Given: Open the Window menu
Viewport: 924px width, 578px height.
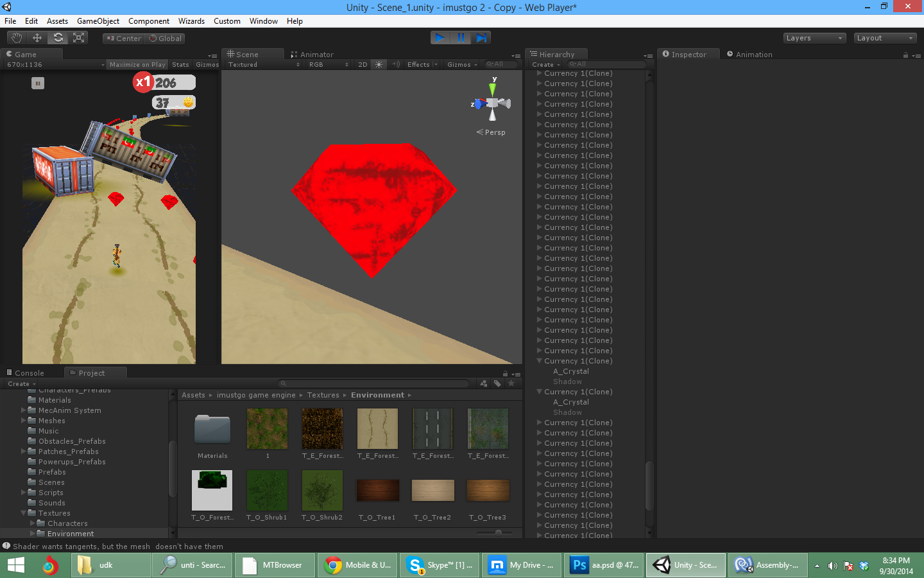Looking at the screenshot, I should click(x=263, y=21).
